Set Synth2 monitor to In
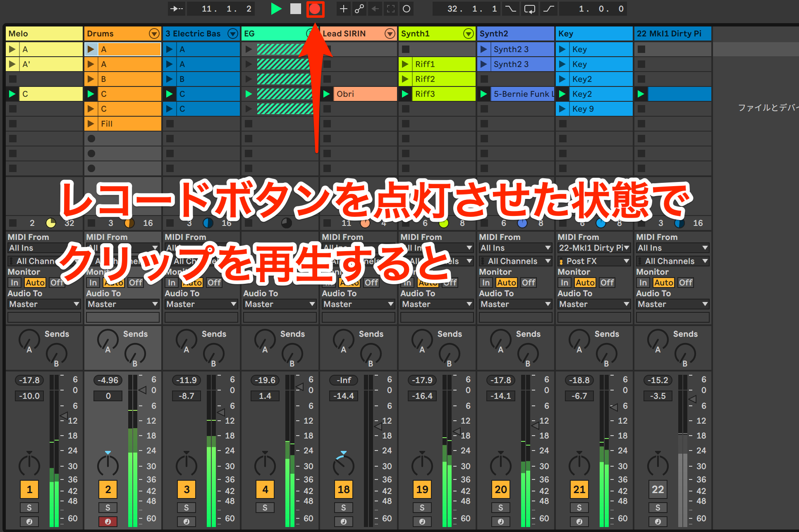 tap(486, 283)
